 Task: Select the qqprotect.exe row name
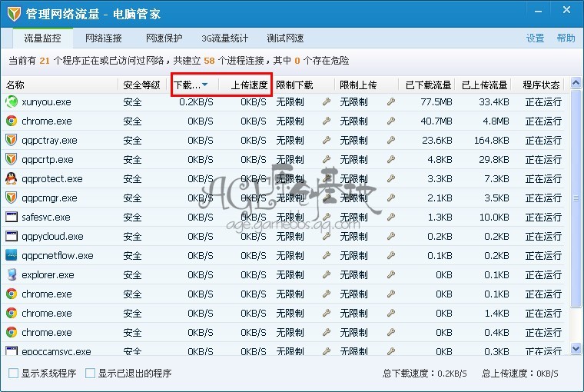[51, 178]
